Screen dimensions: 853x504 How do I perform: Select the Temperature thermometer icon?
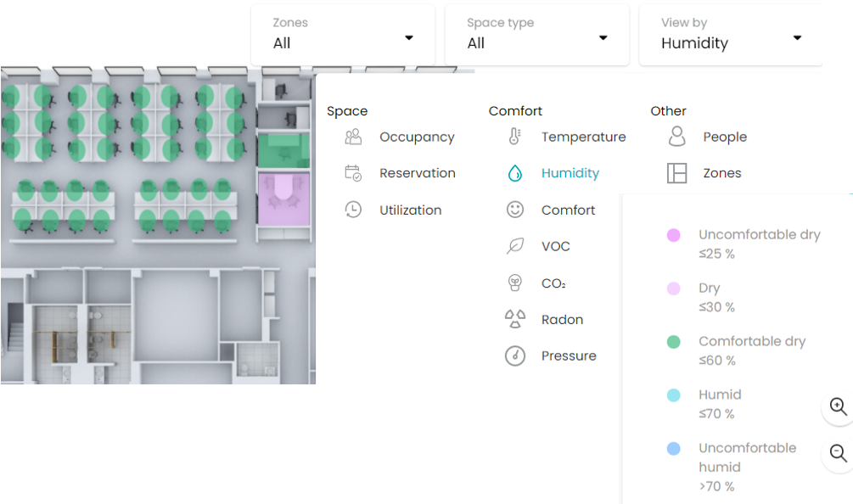click(x=514, y=137)
